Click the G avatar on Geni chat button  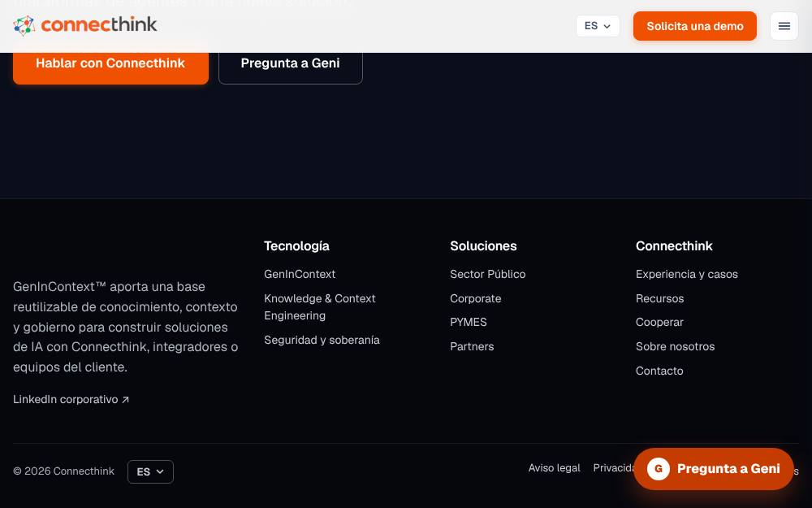tap(659, 469)
